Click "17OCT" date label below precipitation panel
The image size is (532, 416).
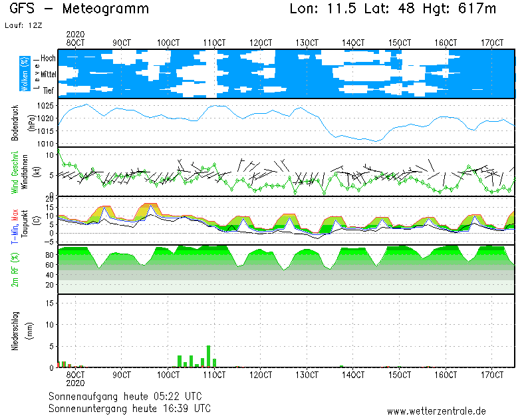pyautogui.click(x=492, y=375)
